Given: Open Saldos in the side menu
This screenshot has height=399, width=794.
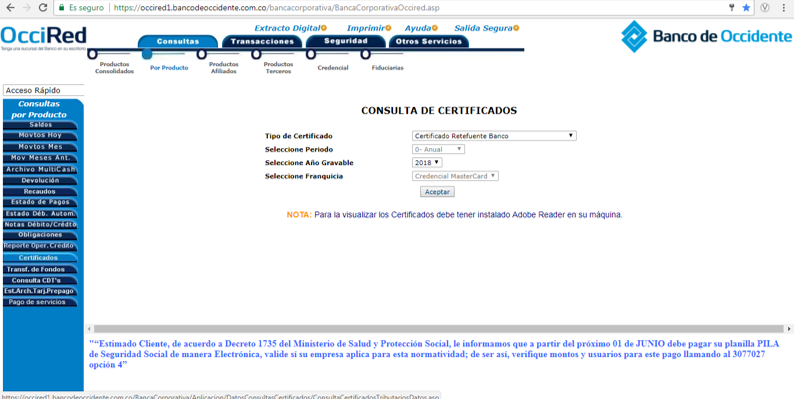Looking at the screenshot, I should (41, 125).
